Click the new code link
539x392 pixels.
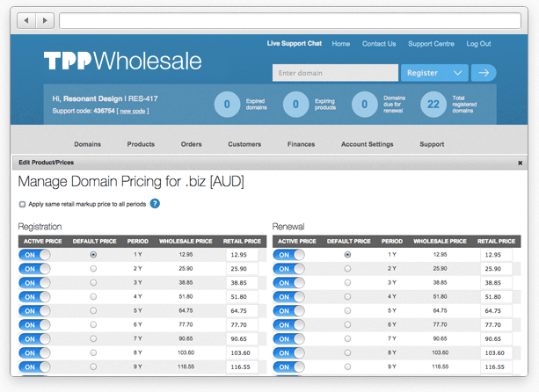tap(134, 112)
